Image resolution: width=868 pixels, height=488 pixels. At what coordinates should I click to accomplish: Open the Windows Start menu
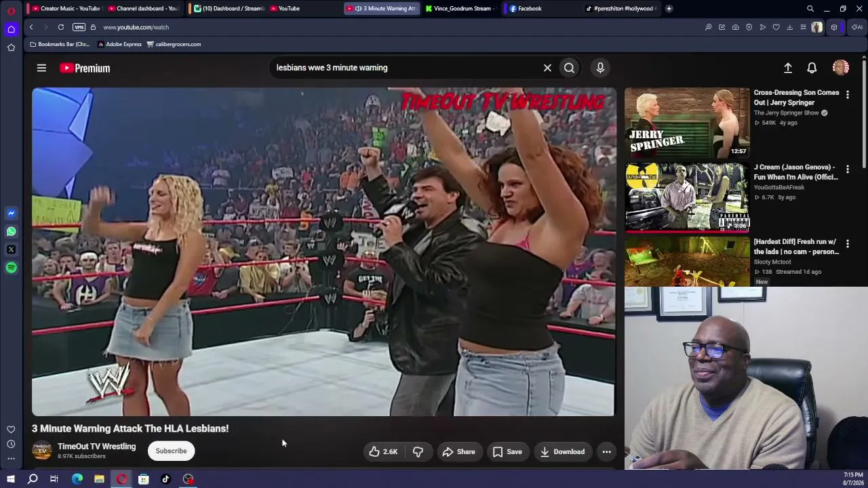click(x=11, y=479)
